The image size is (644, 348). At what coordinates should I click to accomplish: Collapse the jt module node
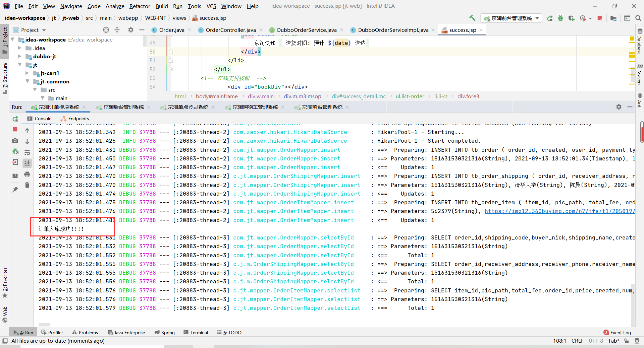tap(20, 65)
